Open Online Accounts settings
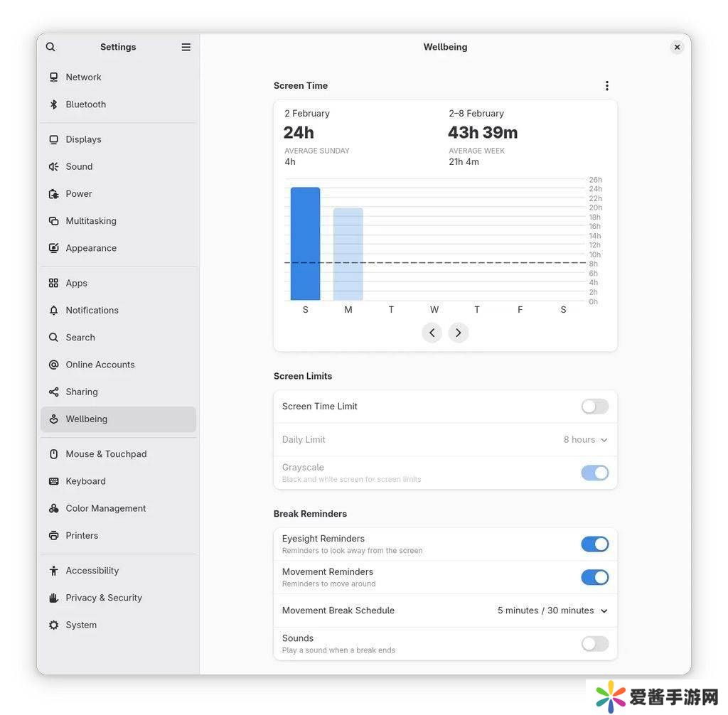This screenshot has height=715, width=728. [x=100, y=365]
